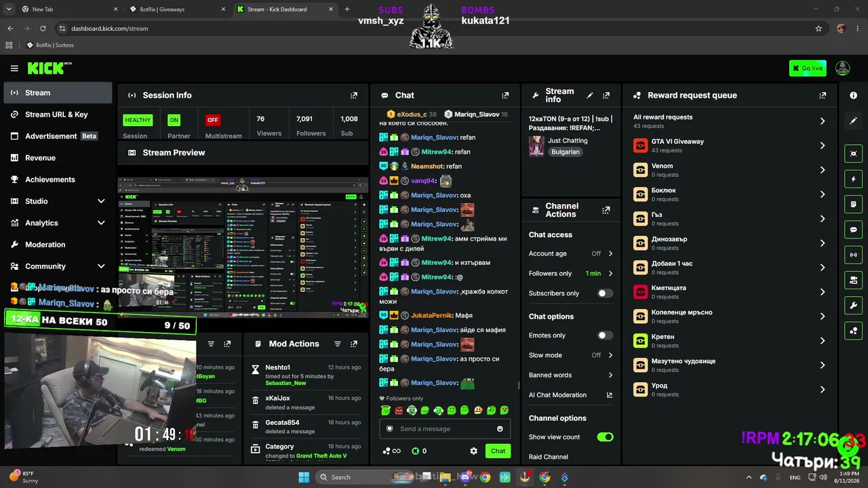Open the profile avatar menu

pyautogui.click(x=842, y=68)
